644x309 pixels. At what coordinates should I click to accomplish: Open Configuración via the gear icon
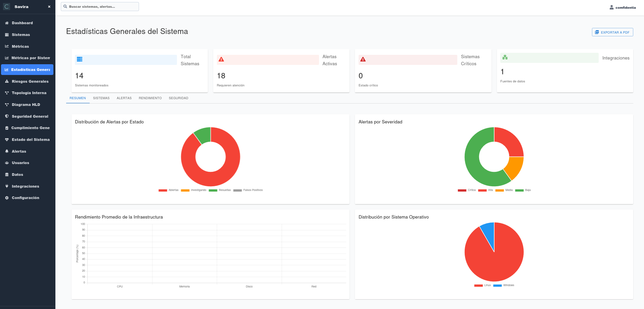point(7,198)
